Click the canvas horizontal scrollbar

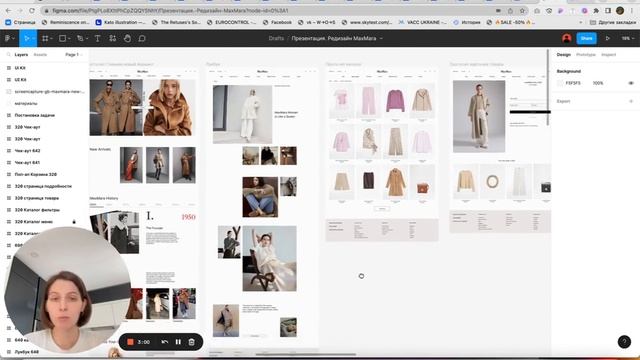306,354
